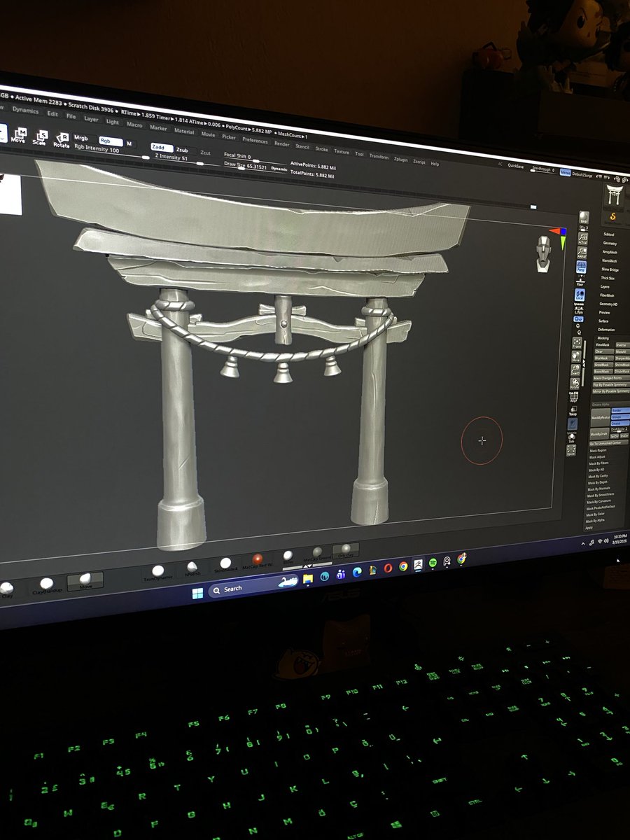Click the canvas Rotate navigation icon
Screen dimensions: 630x840
pyautogui.click(x=574, y=385)
